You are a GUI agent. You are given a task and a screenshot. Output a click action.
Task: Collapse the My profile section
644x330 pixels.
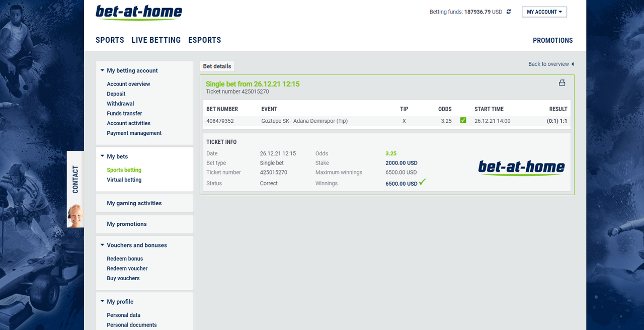coord(103,301)
